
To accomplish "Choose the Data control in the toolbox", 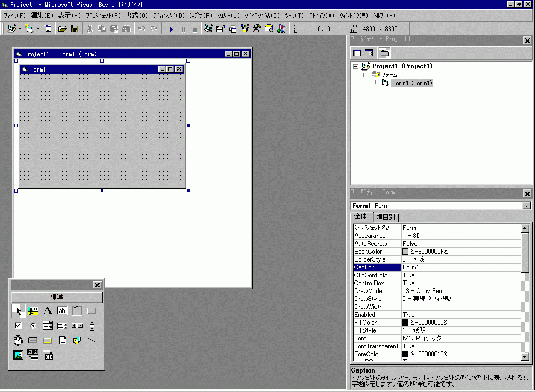I will (33, 355).
